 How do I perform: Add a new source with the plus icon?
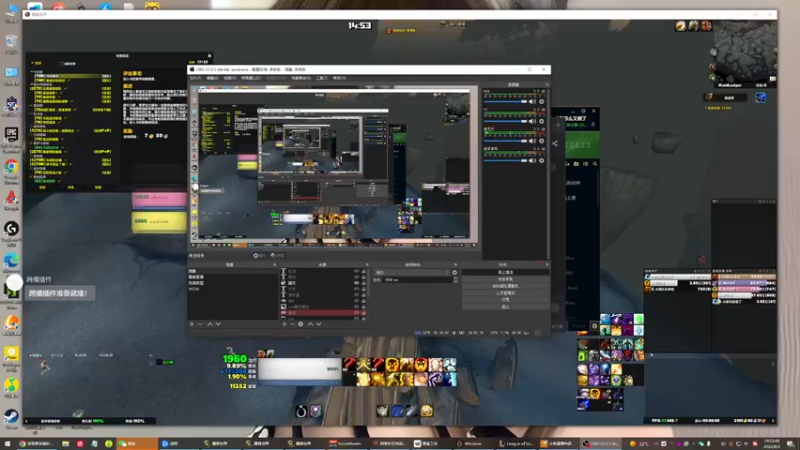(x=284, y=324)
